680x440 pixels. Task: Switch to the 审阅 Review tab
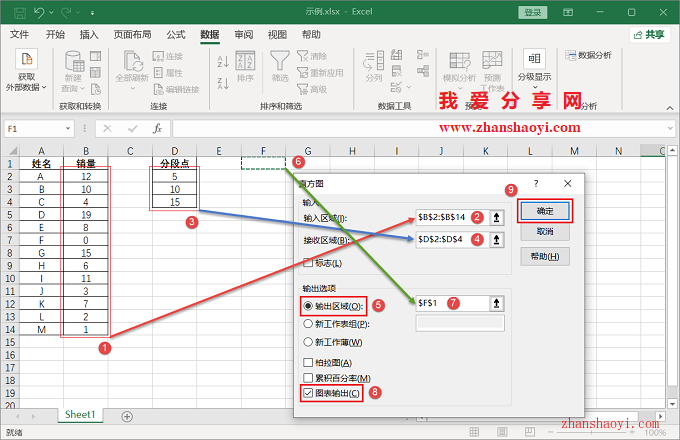[x=244, y=35]
